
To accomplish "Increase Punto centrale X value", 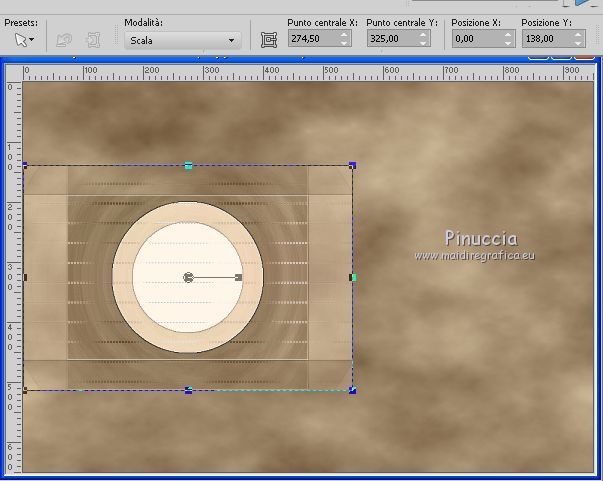I will (344, 35).
